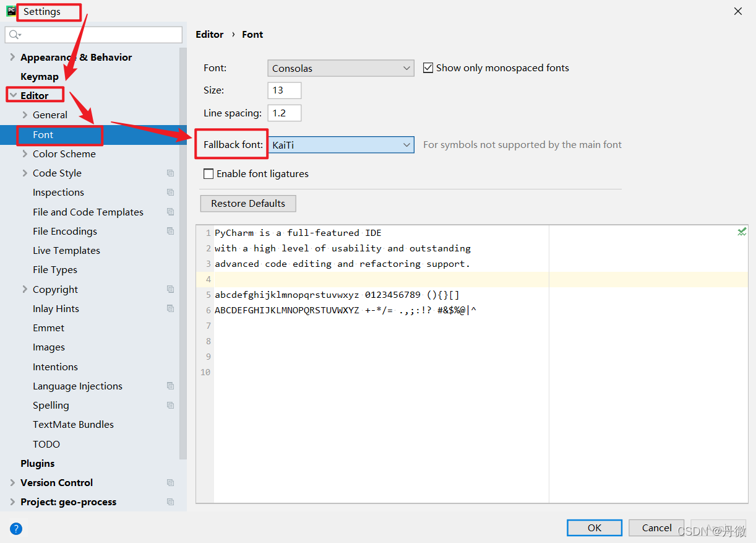Click preview line 'PyCharm is a full-featured IDE'
Viewport: 756px width, 543px height.
click(x=298, y=233)
